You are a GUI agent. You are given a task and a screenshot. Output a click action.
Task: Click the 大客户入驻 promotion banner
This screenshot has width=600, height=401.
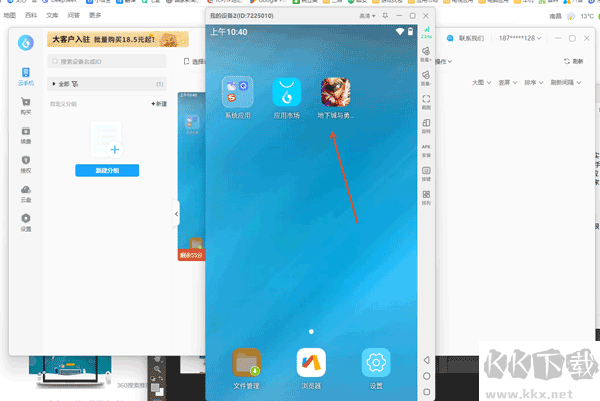[x=118, y=39]
